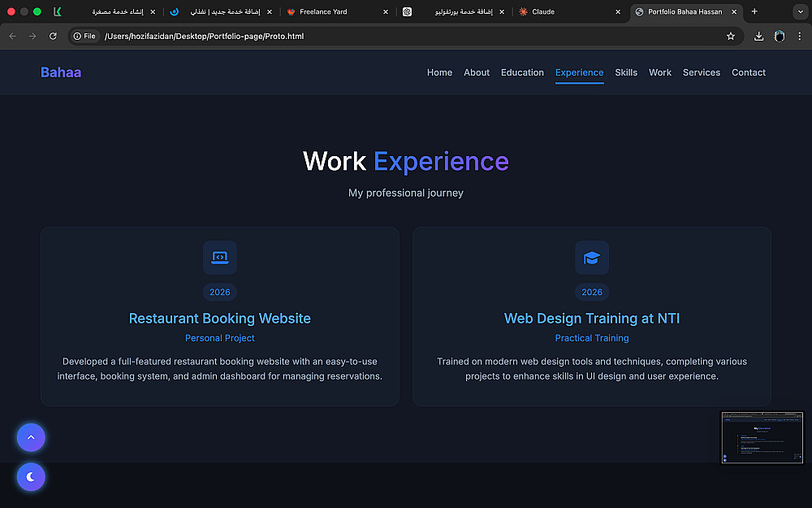Click the Work Experience heading
The height and width of the screenshot is (508, 812).
(x=406, y=161)
